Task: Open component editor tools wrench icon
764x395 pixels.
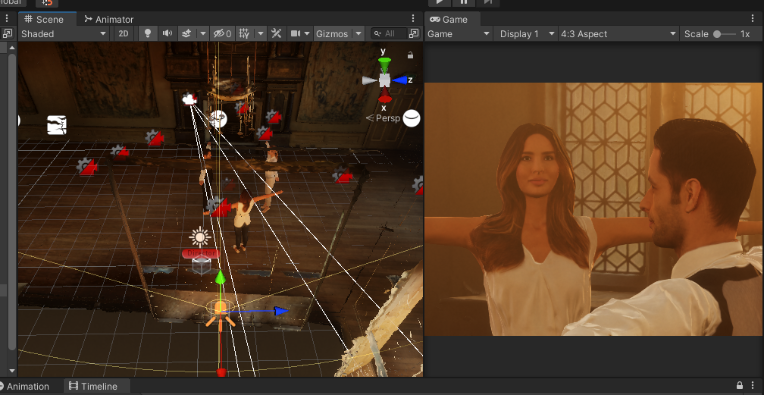Action: coord(276,34)
